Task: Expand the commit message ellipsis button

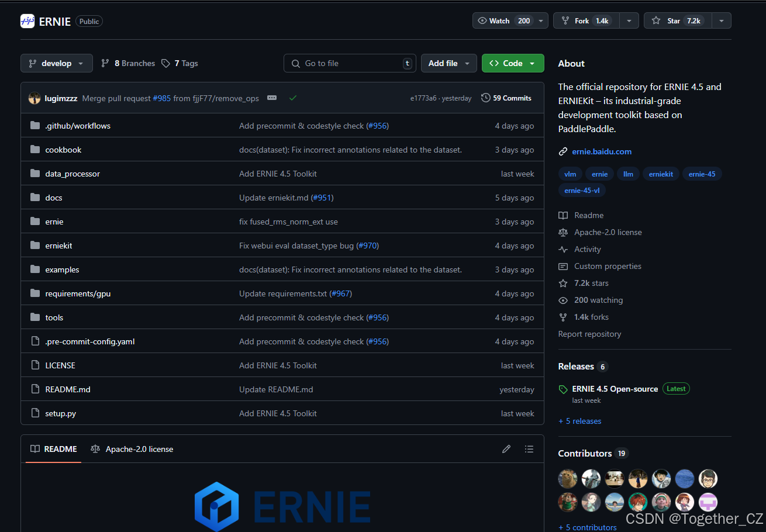Action: coord(272,98)
